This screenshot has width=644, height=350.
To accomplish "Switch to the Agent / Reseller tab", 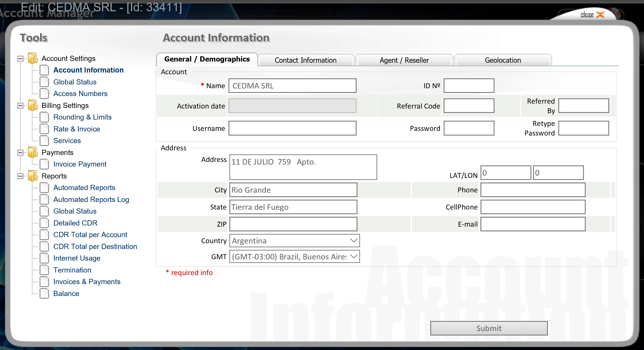I will pyautogui.click(x=404, y=60).
